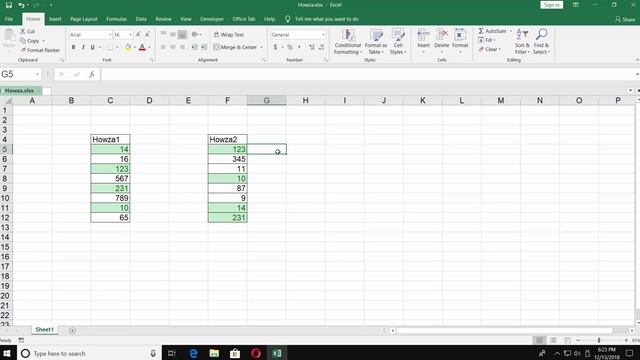Click the Sign in button

(x=552, y=5)
